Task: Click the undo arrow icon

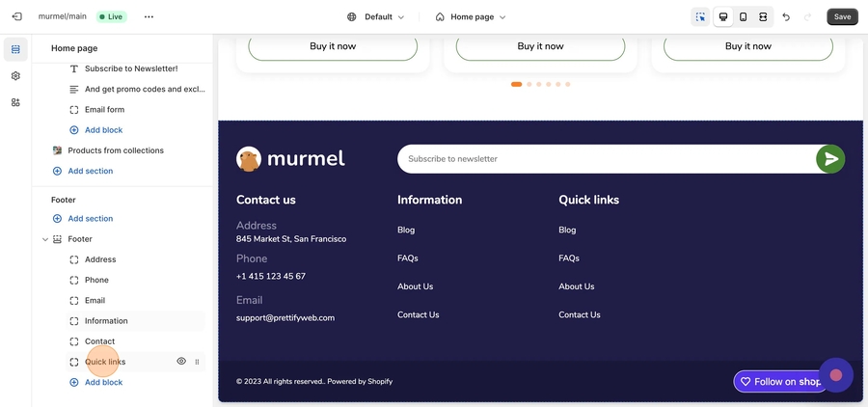Action: (786, 16)
